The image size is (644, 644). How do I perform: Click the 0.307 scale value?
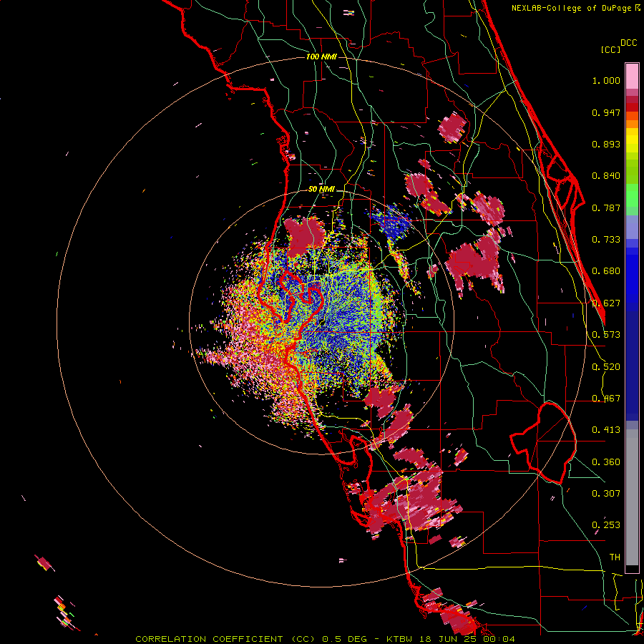(x=606, y=494)
